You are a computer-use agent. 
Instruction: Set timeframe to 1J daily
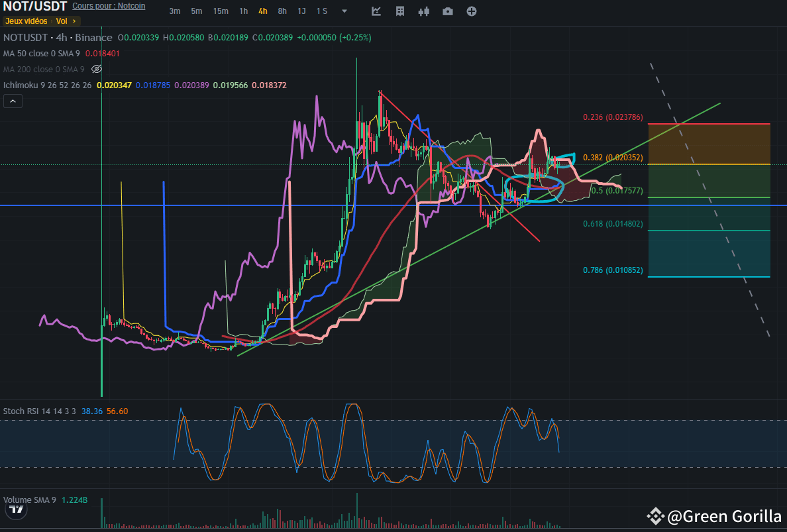click(x=301, y=11)
